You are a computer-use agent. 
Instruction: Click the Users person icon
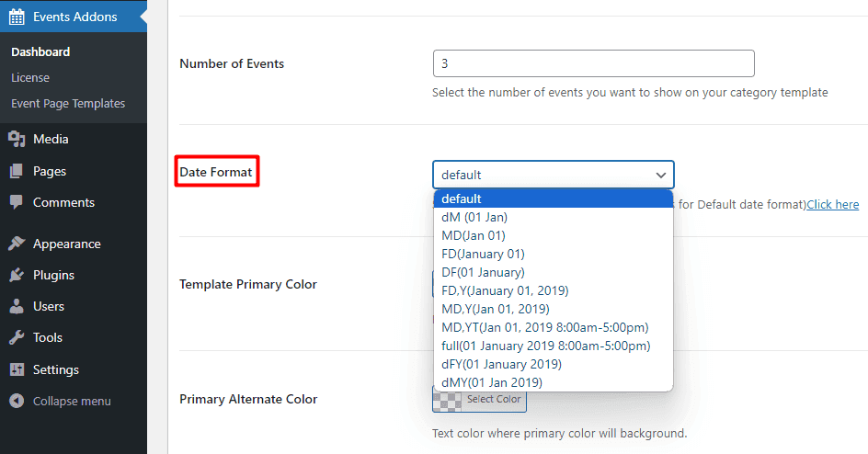click(17, 306)
